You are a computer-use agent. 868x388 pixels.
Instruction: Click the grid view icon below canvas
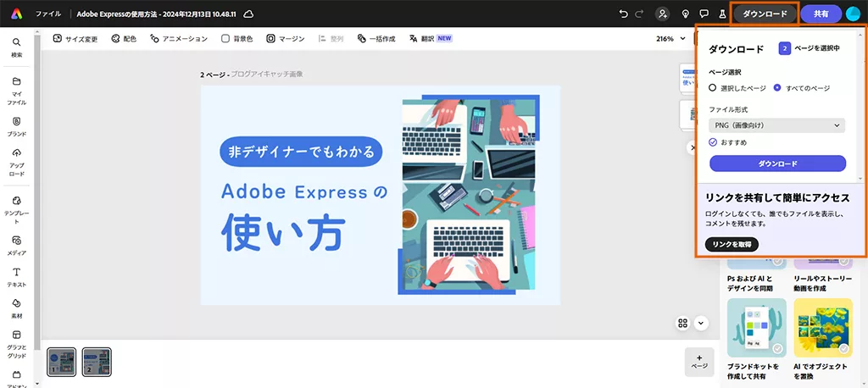pos(683,323)
